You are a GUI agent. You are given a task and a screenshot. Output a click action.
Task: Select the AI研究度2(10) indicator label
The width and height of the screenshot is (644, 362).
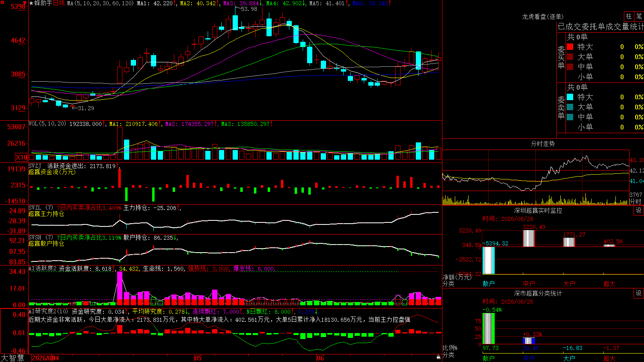(x=49, y=311)
